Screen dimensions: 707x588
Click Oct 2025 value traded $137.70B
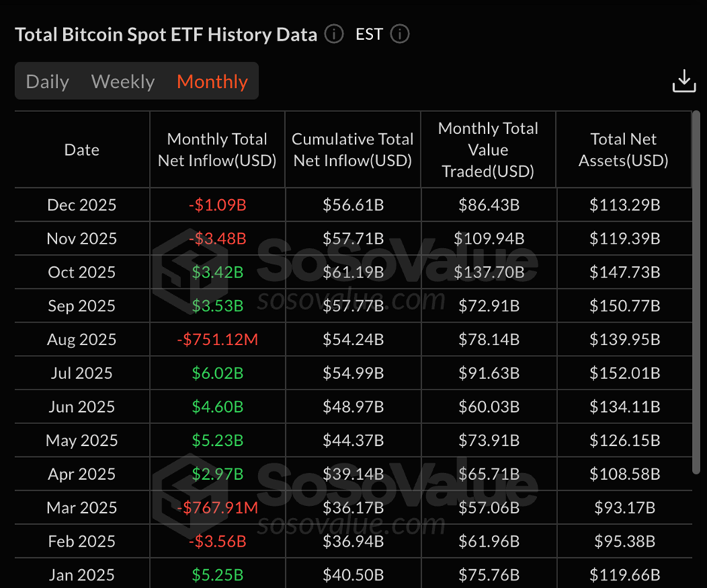pos(489,272)
